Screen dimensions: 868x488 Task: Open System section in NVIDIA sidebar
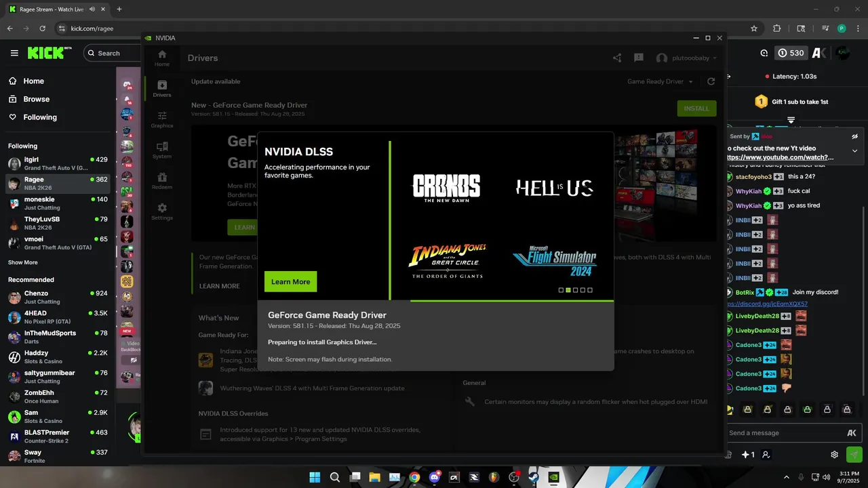tap(162, 150)
